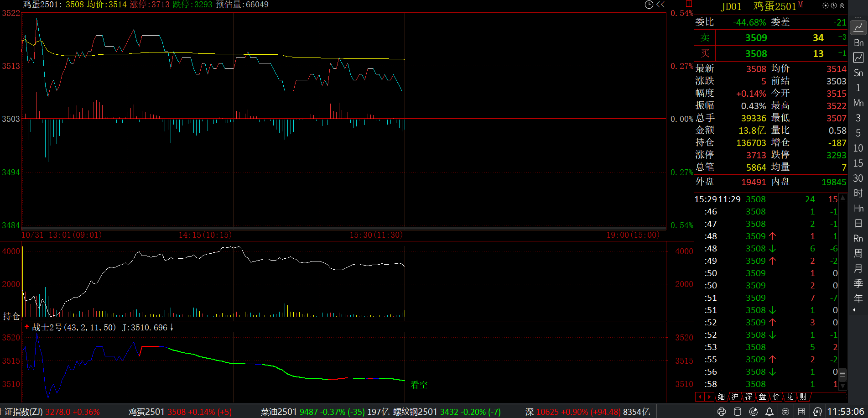Select the 3-minute period
The width and height of the screenshot is (868, 418).
(x=858, y=118)
